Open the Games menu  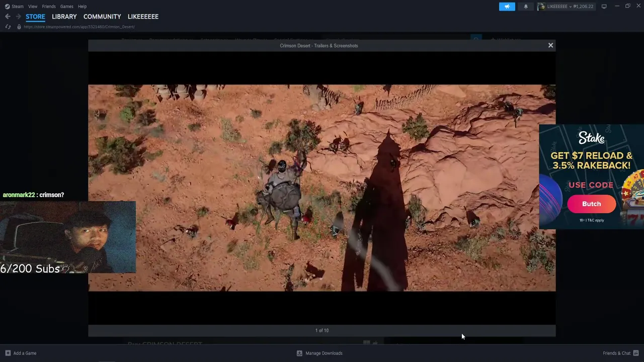[x=66, y=7]
